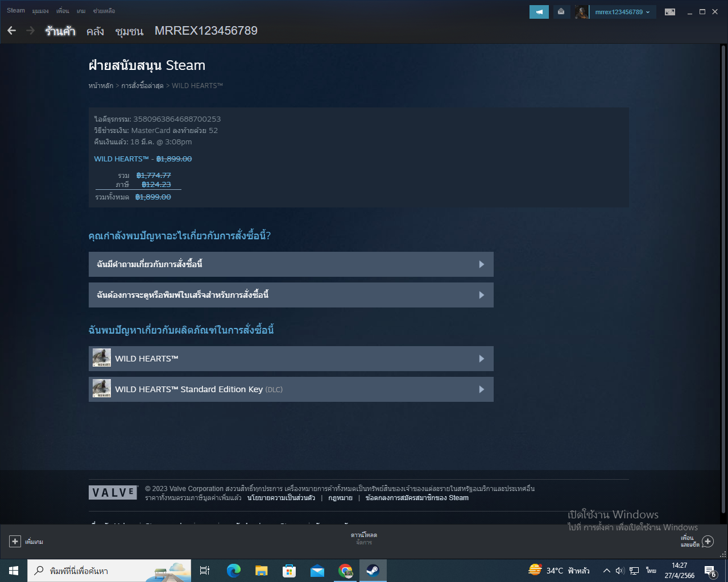Go to the ชุมชน (Community) tab
Image resolution: width=728 pixels, height=582 pixels.
(129, 31)
